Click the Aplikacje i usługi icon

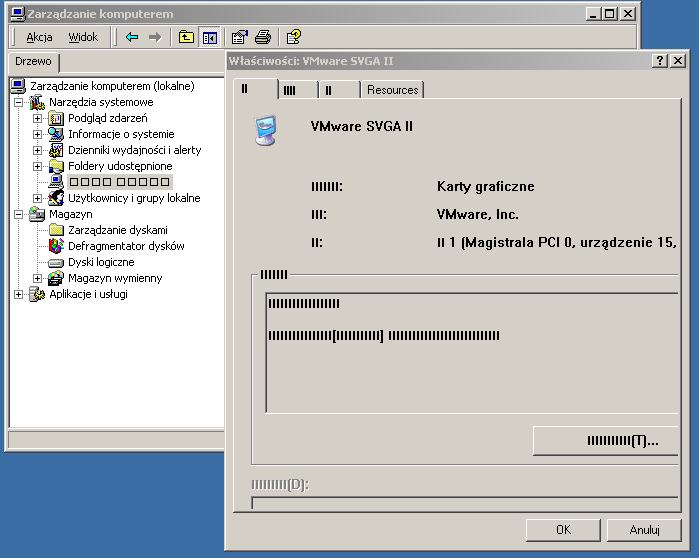click(x=37, y=294)
